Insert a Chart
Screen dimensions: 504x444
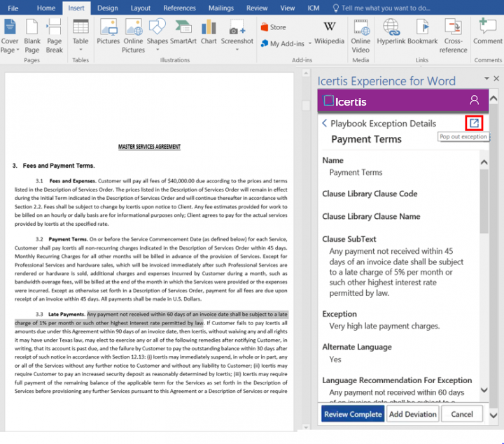(x=209, y=31)
